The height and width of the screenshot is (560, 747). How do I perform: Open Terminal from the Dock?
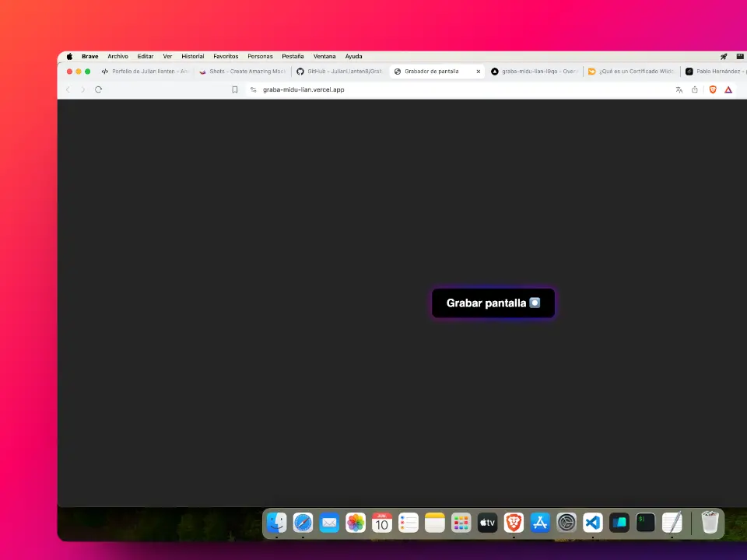click(645, 523)
